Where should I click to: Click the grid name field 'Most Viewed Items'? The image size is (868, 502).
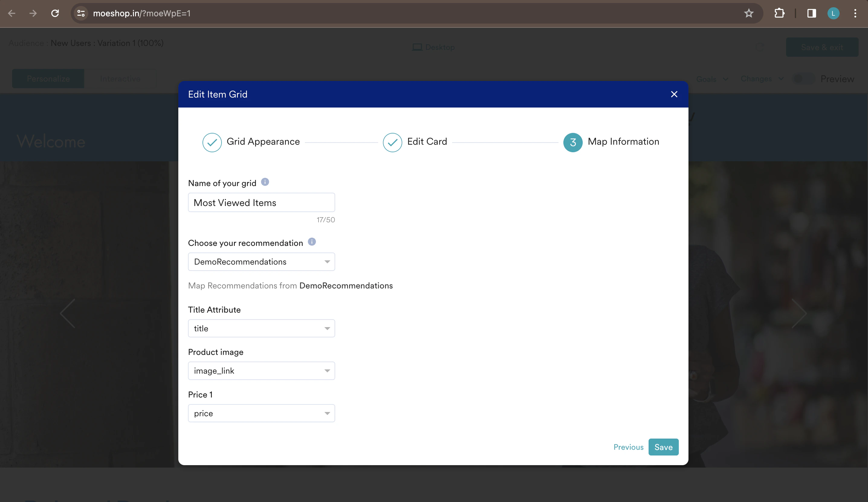[261, 202]
